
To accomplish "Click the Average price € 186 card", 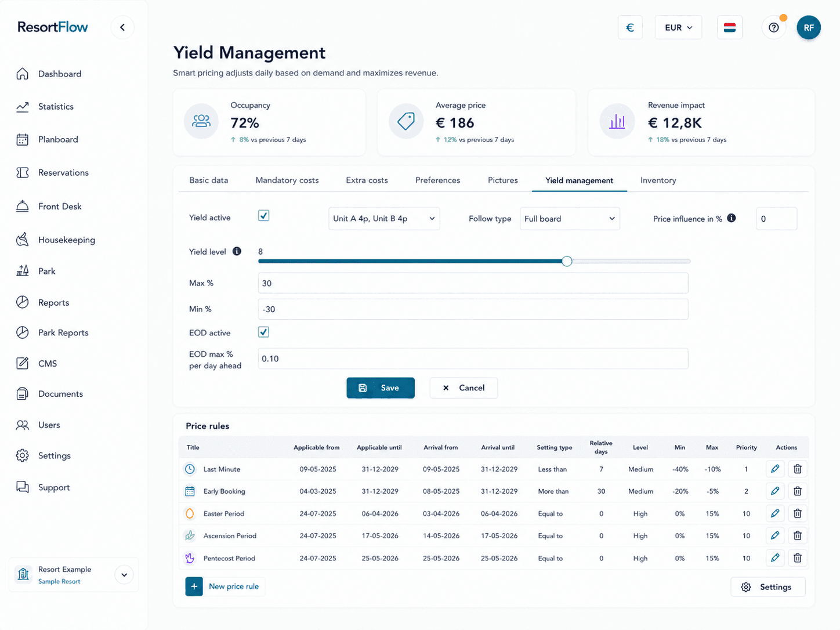I will 476,122.
